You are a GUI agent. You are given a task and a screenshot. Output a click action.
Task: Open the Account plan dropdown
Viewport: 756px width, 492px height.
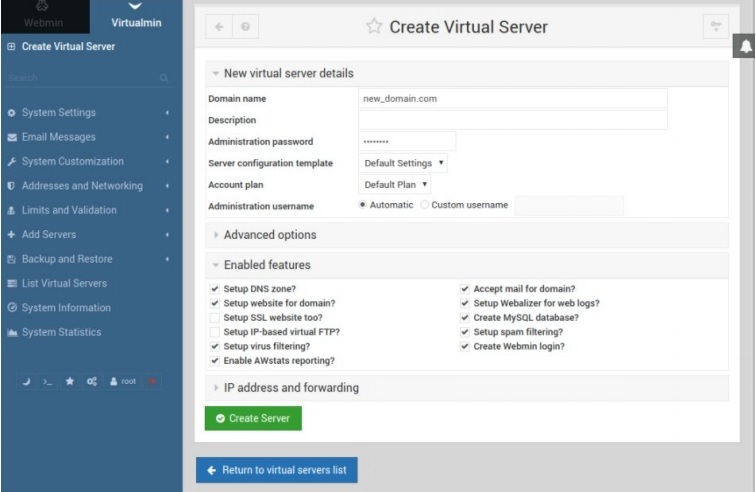tap(395, 185)
